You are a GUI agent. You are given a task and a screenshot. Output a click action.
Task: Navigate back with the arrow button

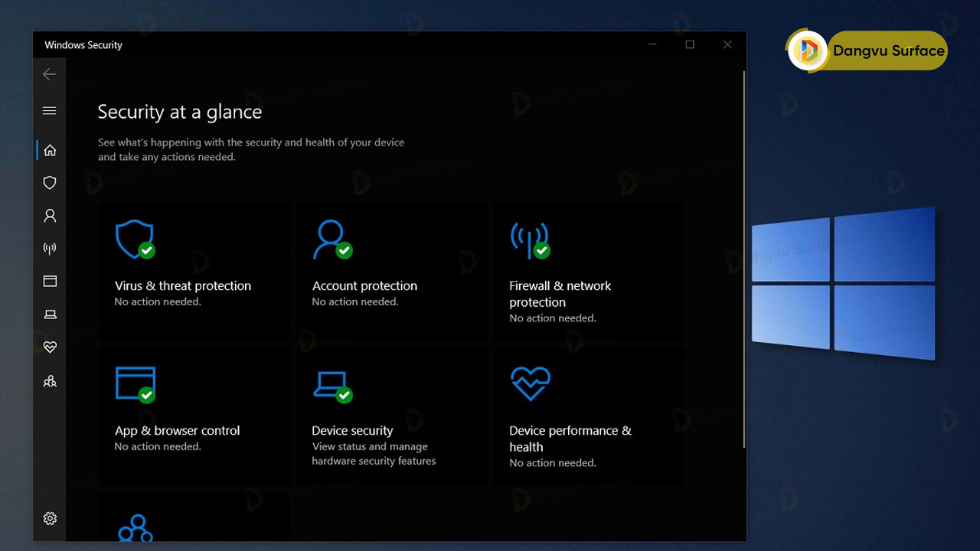pyautogui.click(x=49, y=73)
